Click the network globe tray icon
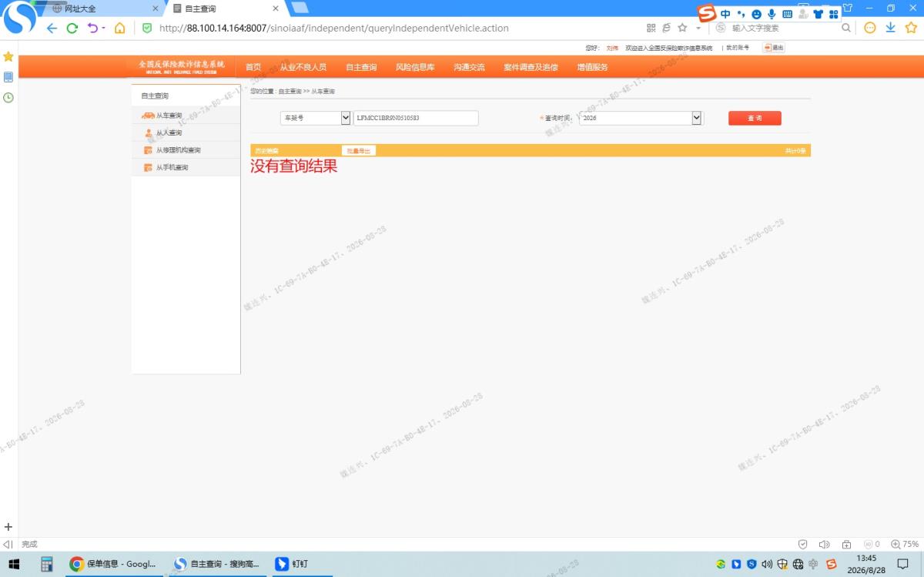 pyautogui.click(x=798, y=564)
